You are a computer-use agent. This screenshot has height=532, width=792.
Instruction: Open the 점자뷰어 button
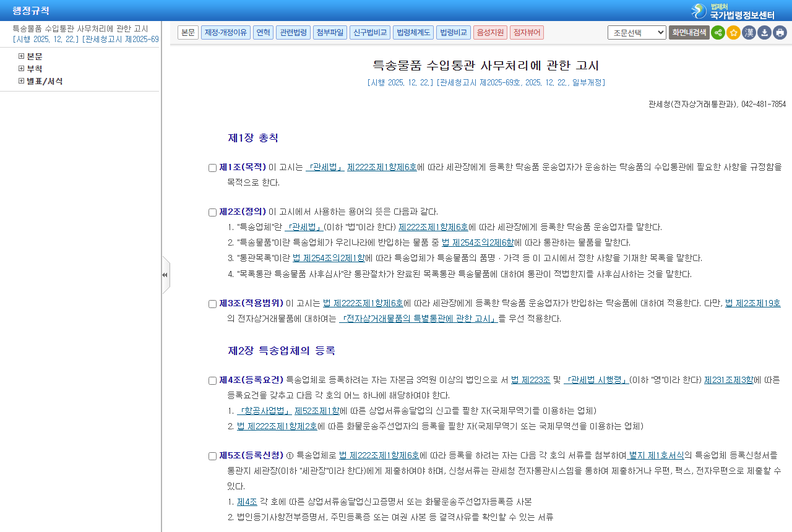[527, 33]
